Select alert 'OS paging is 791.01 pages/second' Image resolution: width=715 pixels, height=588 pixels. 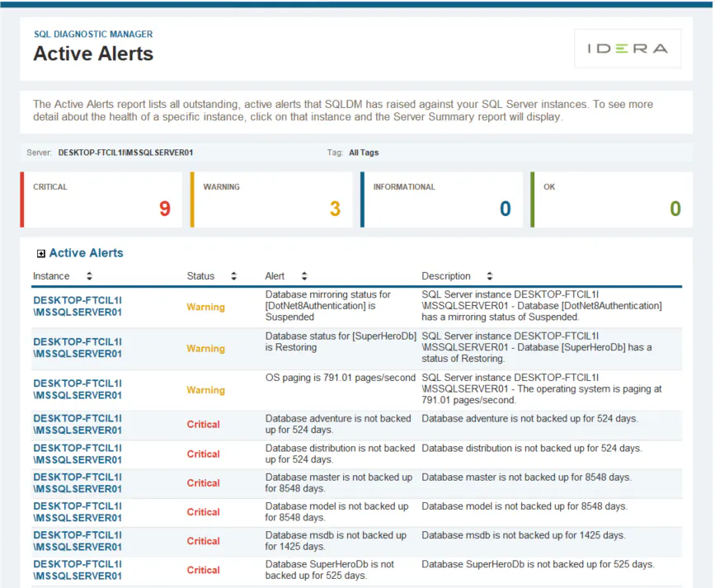340,378
